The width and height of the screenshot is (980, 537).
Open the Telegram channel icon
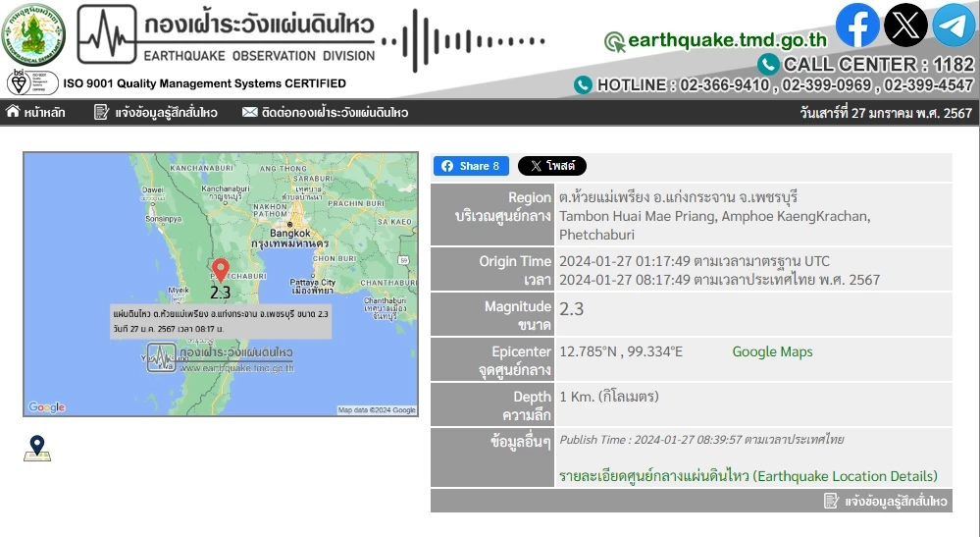pos(954,25)
